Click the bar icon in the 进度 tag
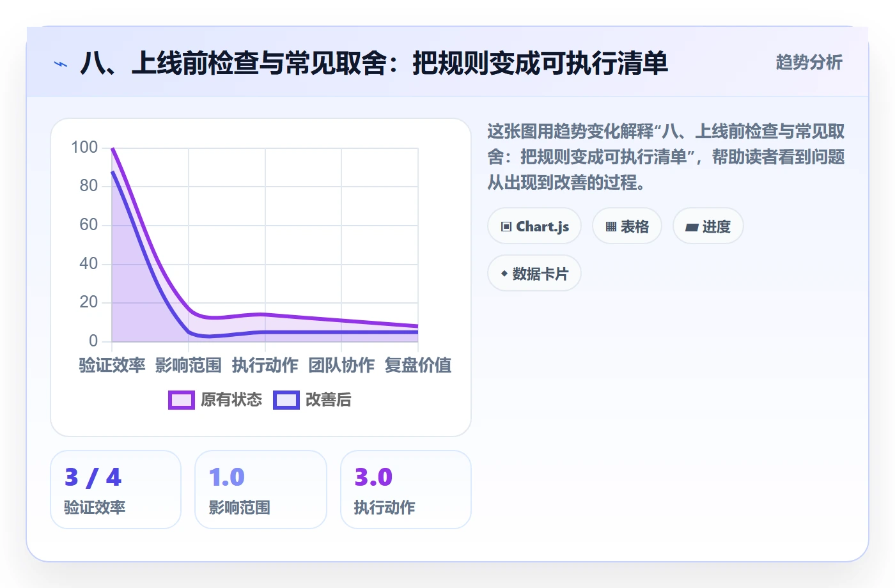This screenshot has width=895, height=588. [x=692, y=227]
